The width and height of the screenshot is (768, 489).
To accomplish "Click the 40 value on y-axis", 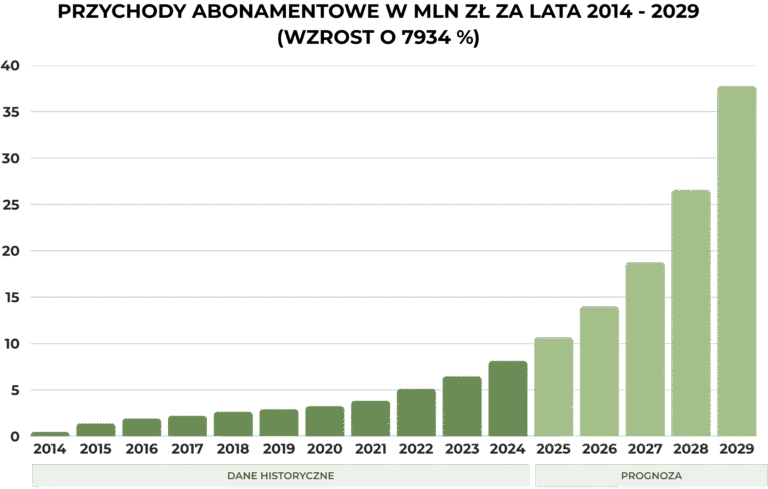I will tap(11, 66).
